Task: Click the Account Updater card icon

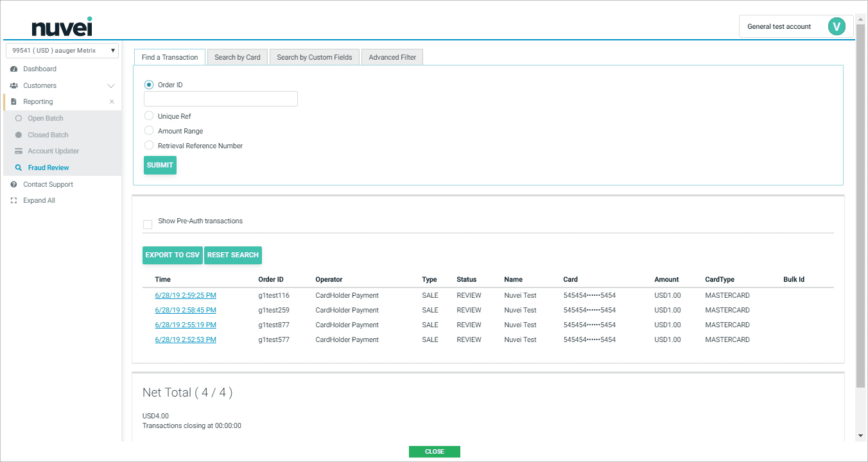Action: 19,151
